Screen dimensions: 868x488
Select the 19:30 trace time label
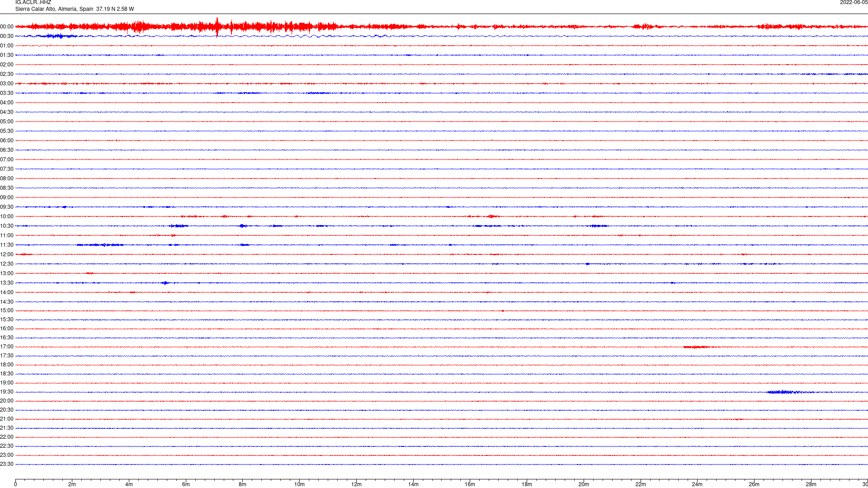pyautogui.click(x=7, y=392)
